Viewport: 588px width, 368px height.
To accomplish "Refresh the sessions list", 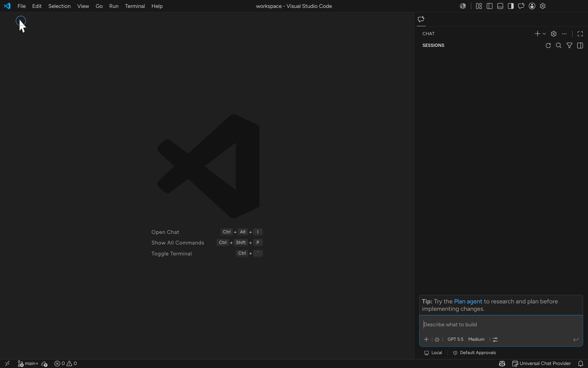I will click(x=548, y=45).
